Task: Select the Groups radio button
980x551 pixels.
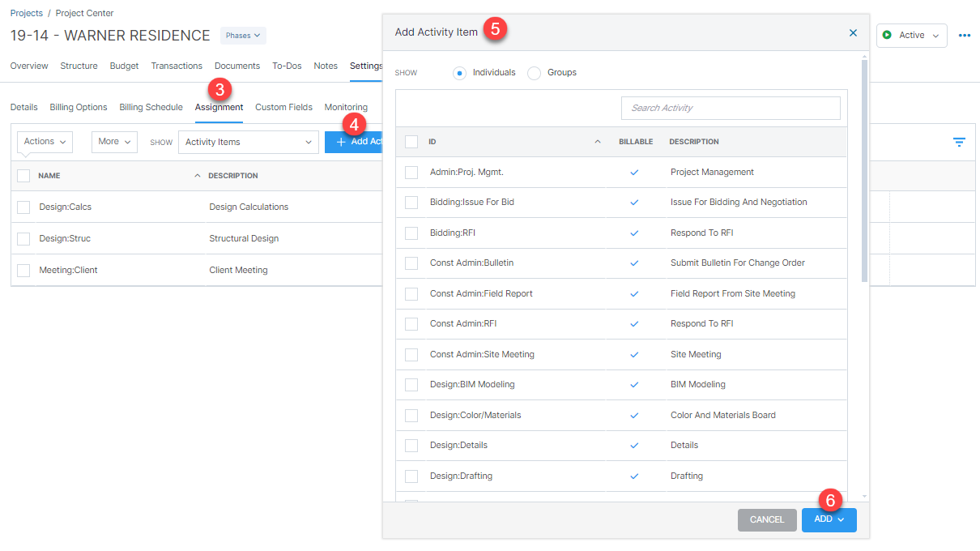Action: (534, 72)
